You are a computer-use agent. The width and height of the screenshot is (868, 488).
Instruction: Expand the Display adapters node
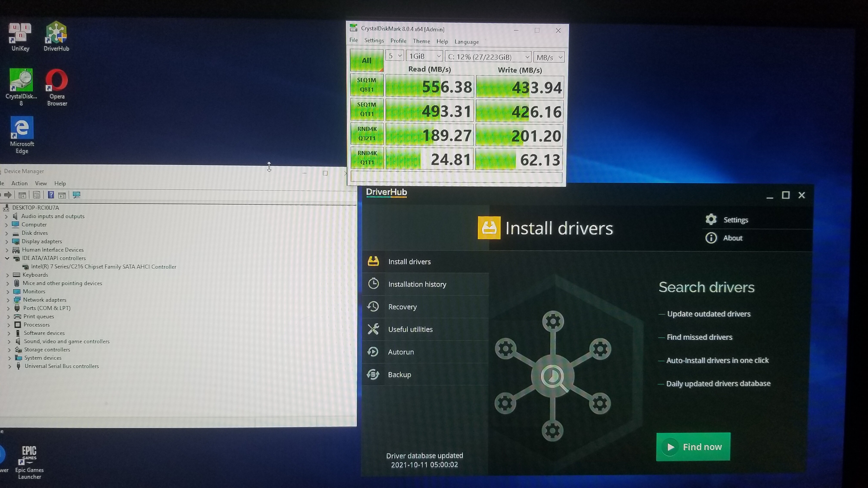[x=7, y=241]
